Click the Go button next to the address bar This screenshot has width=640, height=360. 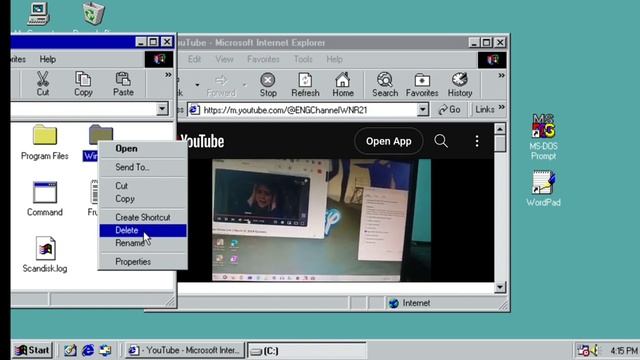[x=449, y=109]
